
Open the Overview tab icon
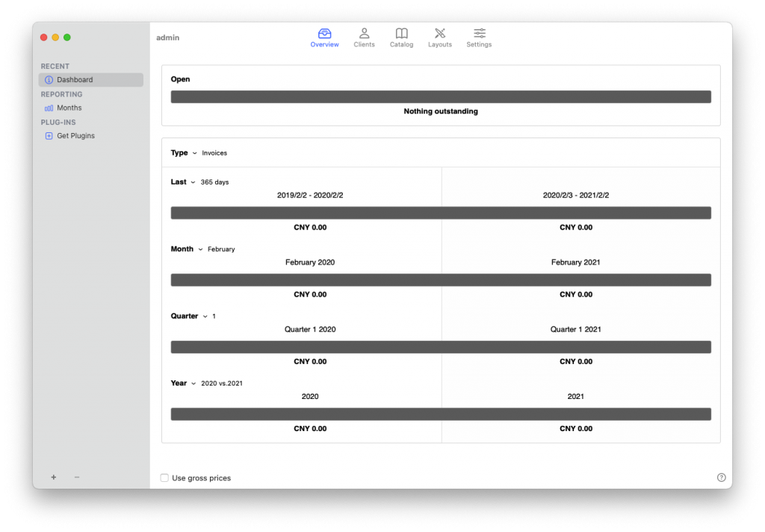coord(324,33)
